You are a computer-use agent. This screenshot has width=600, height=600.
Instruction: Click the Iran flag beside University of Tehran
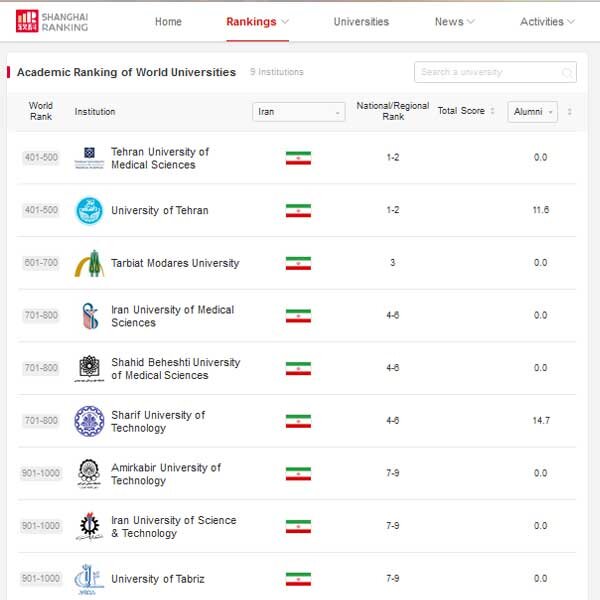[x=298, y=210]
